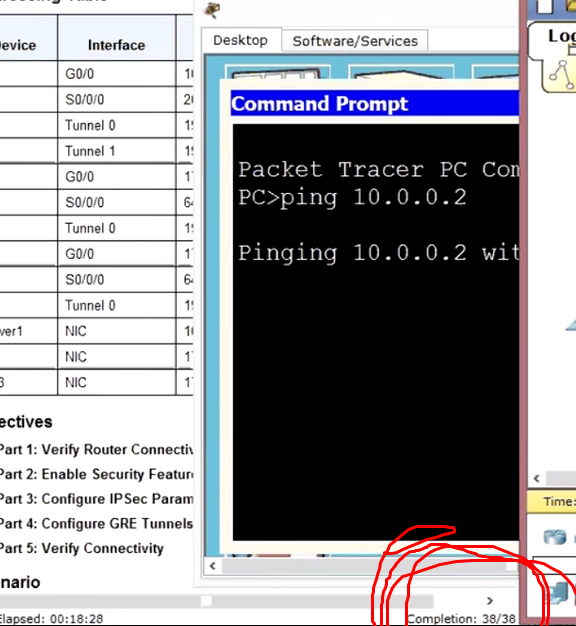Click the workspace scrollbar left arrow
576x626 pixels.
click(536, 478)
